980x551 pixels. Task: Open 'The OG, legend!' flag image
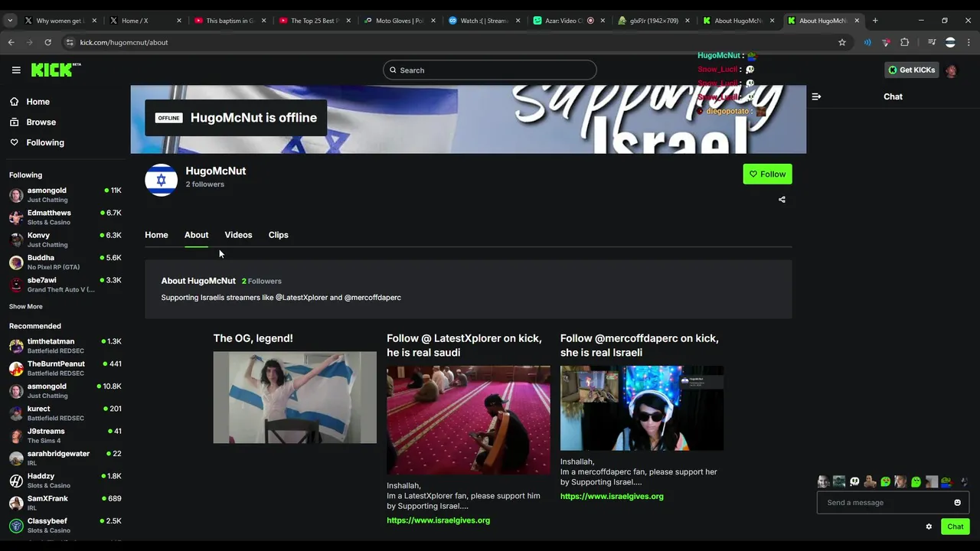pos(295,397)
